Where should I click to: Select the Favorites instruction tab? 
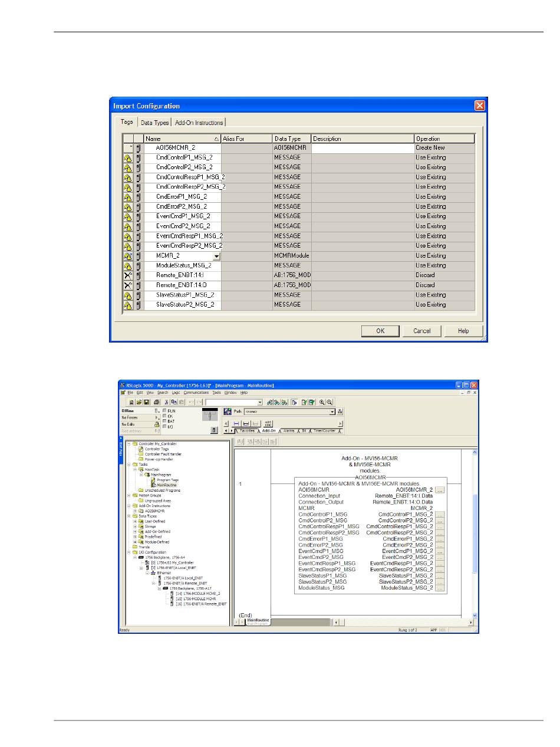click(247, 430)
